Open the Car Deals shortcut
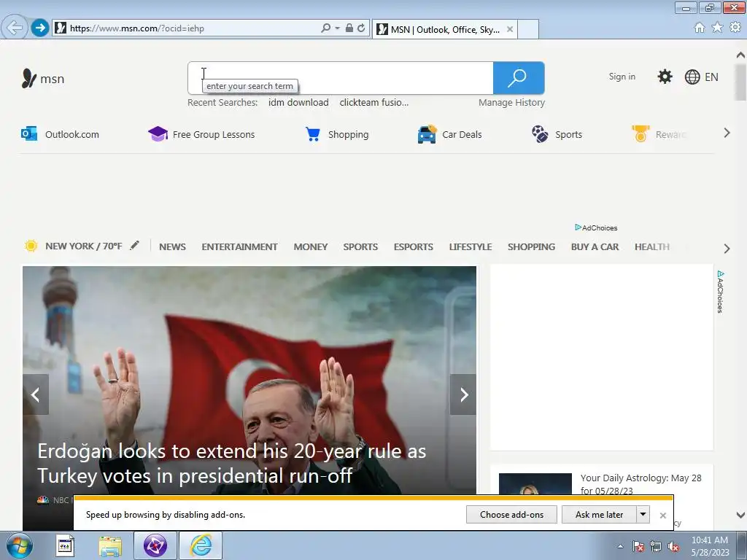 449,134
